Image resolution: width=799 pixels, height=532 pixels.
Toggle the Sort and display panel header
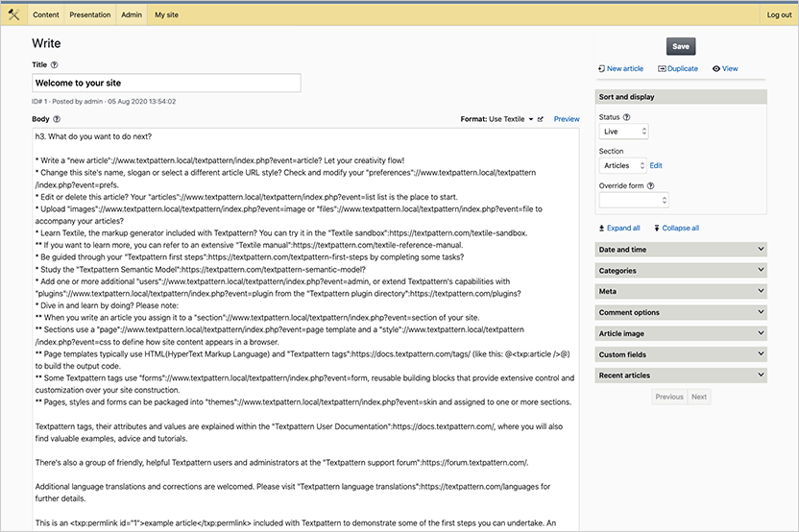[x=681, y=97]
